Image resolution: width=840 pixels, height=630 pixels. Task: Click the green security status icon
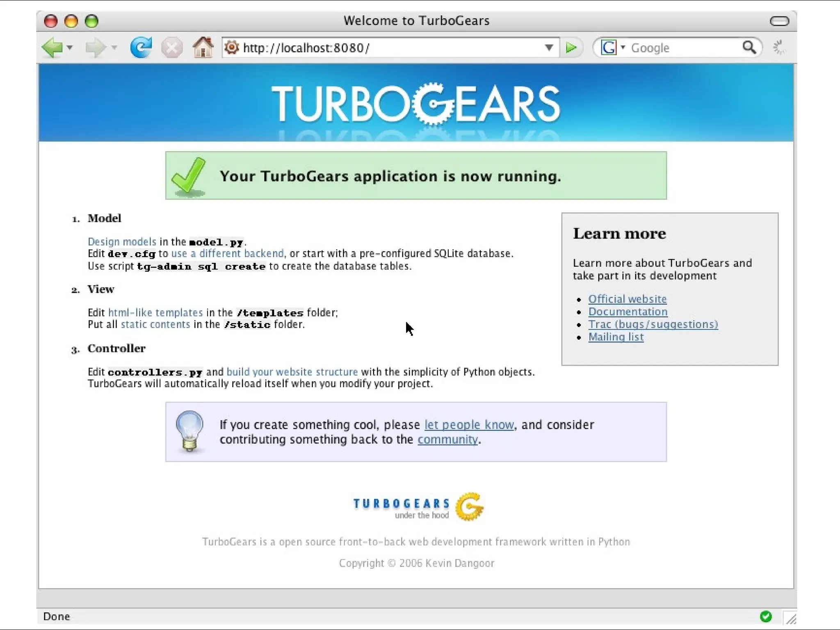click(x=766, y=616)
